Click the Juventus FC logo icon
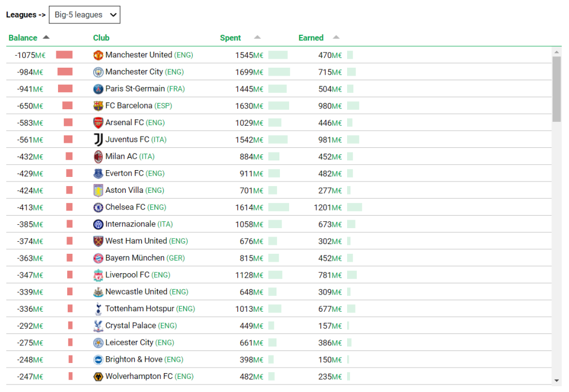This screenshot has height=392, width=569. (x=98, y=140)
